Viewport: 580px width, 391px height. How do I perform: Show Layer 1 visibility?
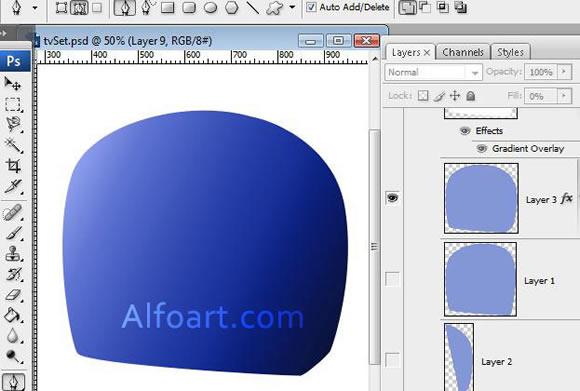pos(392,279)
